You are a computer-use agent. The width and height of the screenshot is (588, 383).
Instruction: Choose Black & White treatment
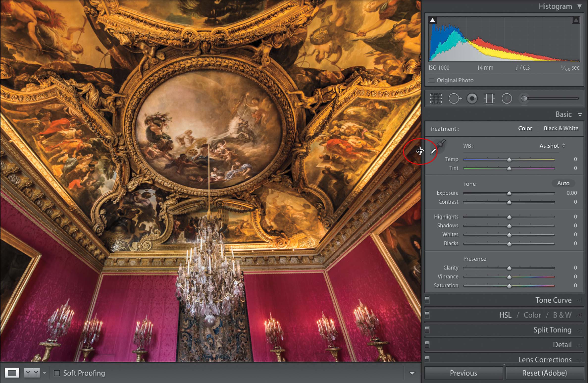(x=561, y=129)
